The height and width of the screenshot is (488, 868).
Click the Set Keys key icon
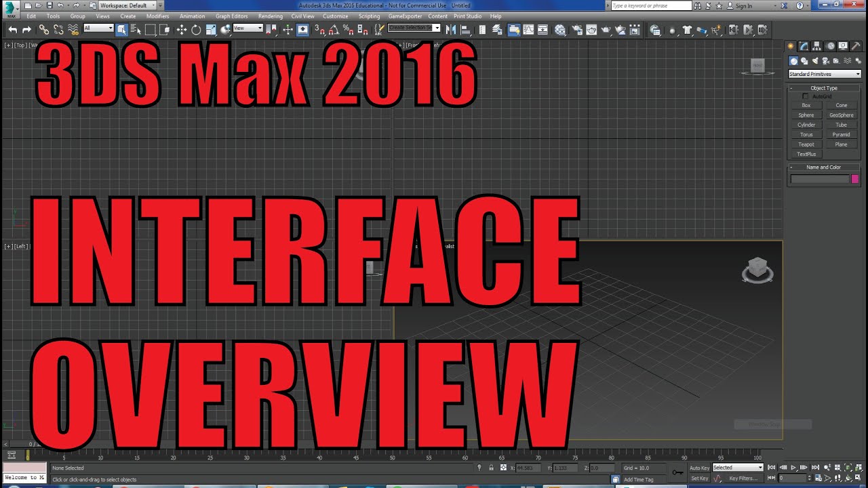678,472
